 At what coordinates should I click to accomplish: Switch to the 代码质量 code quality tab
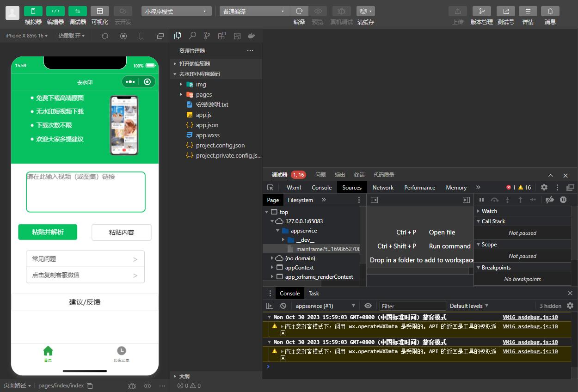(x=384, y=175)
